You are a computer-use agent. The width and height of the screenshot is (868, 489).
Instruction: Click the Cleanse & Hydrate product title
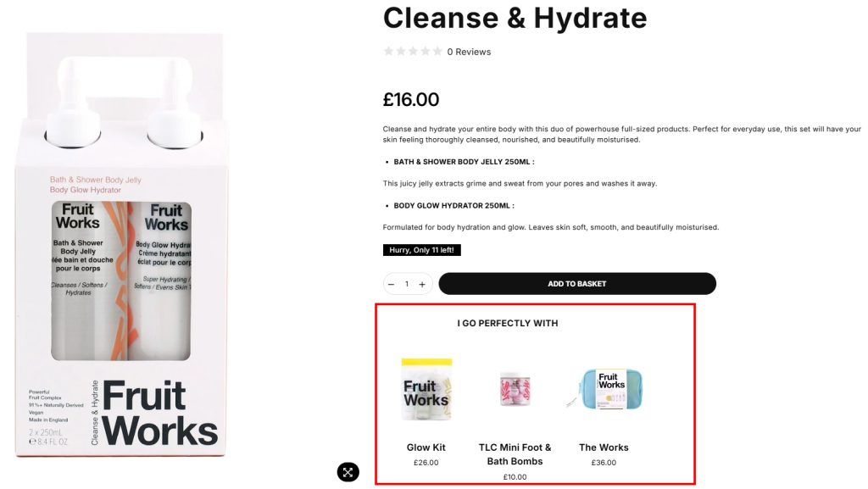(515, 17)
